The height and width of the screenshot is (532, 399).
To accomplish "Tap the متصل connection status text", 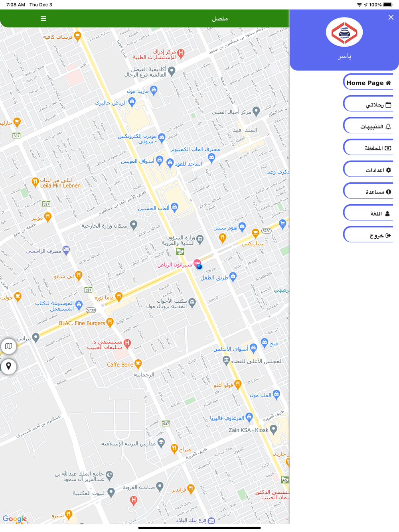I will 220,18.
